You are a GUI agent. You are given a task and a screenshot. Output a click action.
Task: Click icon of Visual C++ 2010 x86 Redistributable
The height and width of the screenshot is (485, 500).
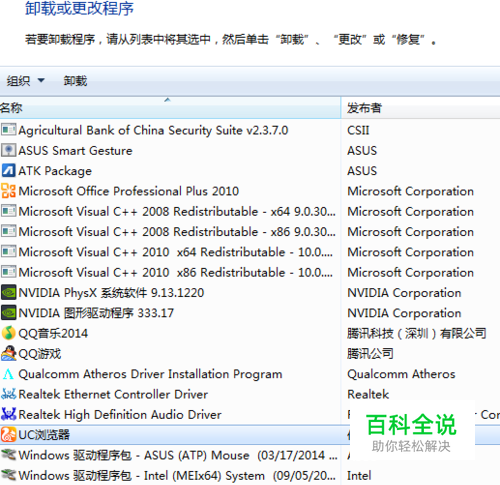(x=8, y=272)
